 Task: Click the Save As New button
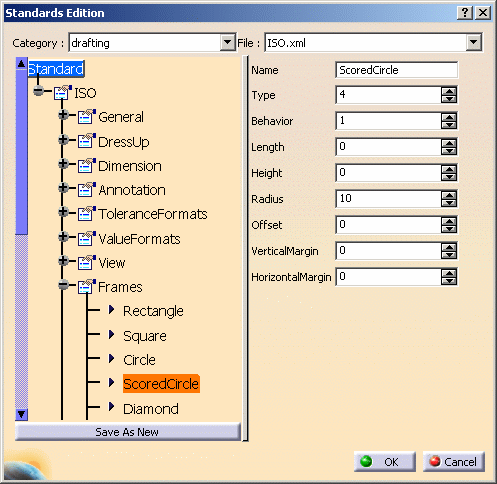[128, 432]
